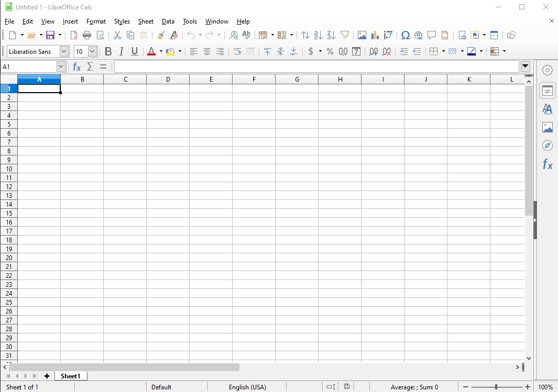Toggle Align Bottom vertical alignment

coord(293,51)
